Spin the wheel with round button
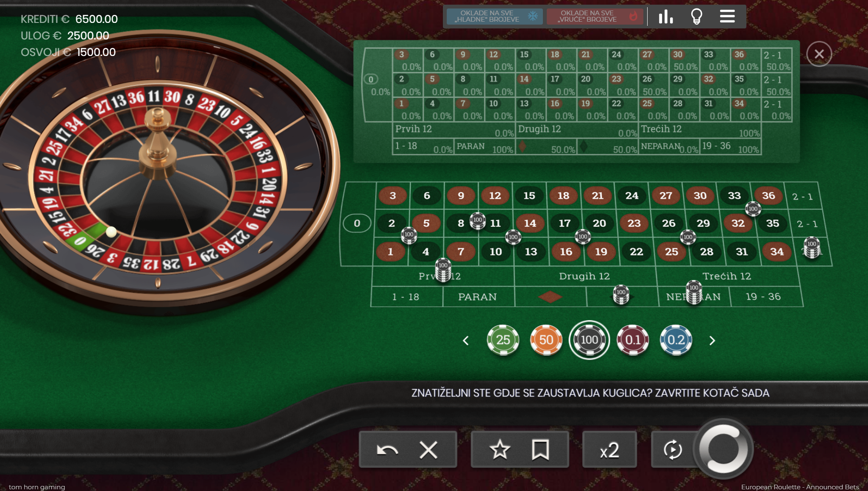The height and width of the screenshot is (491, 868). [723, 449]
